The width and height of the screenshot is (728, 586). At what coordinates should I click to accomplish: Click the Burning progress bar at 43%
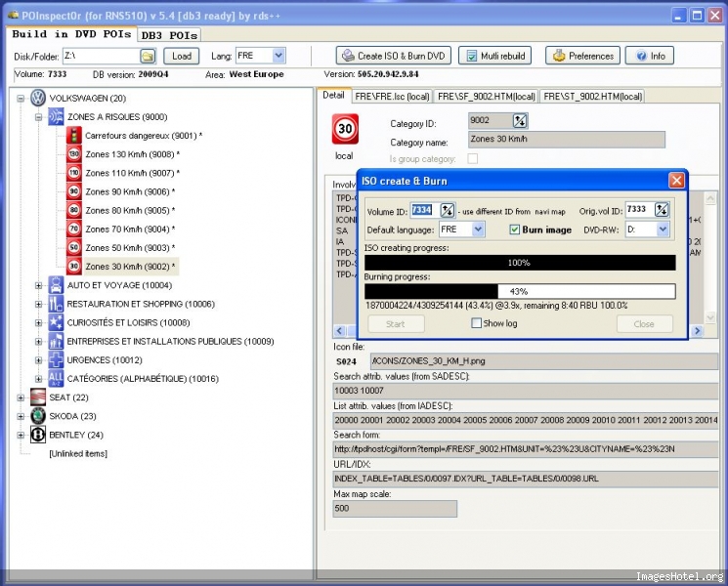tap(519, 291)
